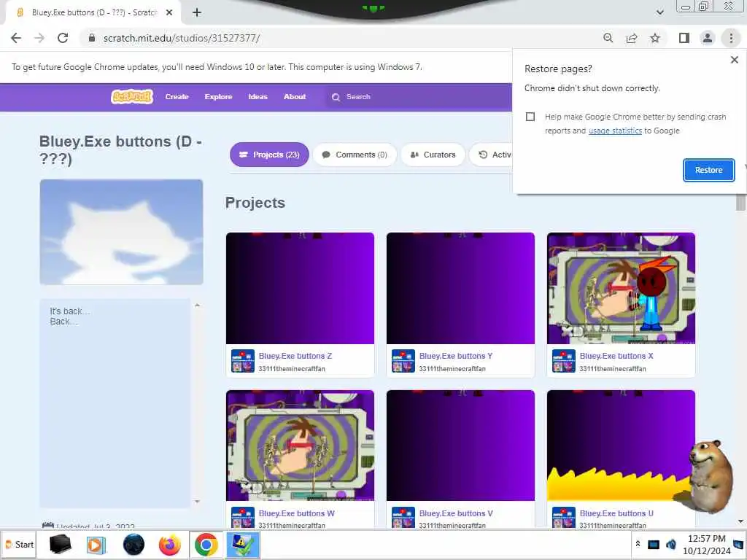Click the page vertical scrollbar thumb
The height and width of the screenshot is (560, 747).
(740, 202)
